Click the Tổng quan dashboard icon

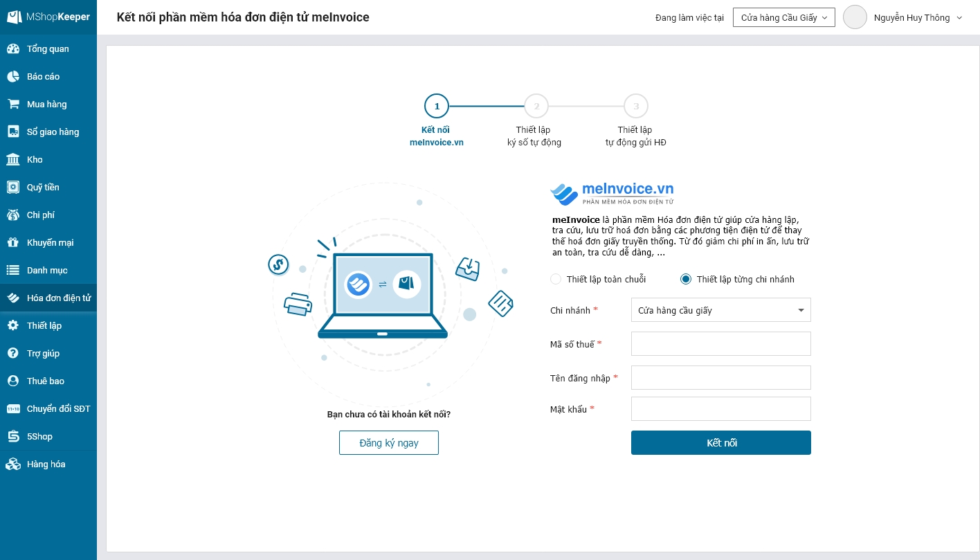tap(13, 49)
